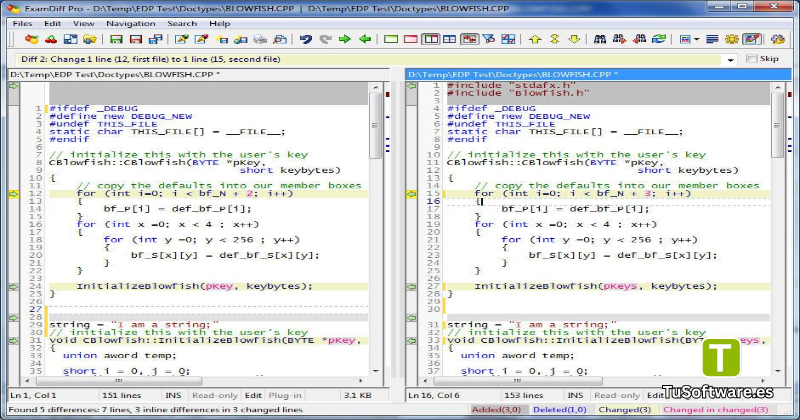Viewport: 800px width, 420px height.
Task: Click the Changed in changed(3) legend label
Action: (x=715, y=409)
